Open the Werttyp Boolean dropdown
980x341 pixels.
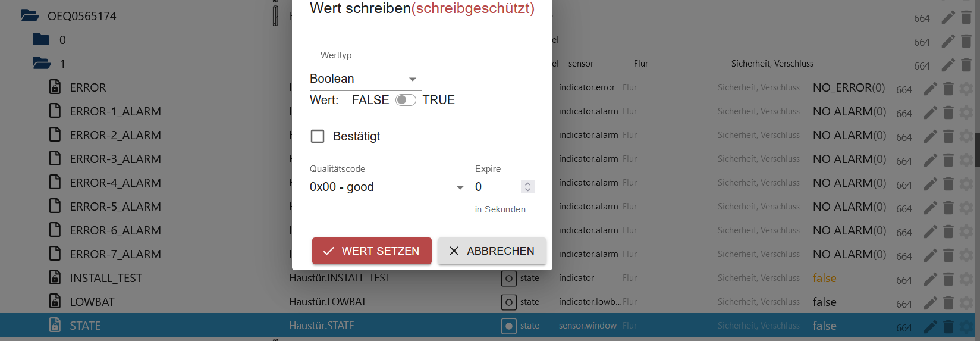(365, 79)
